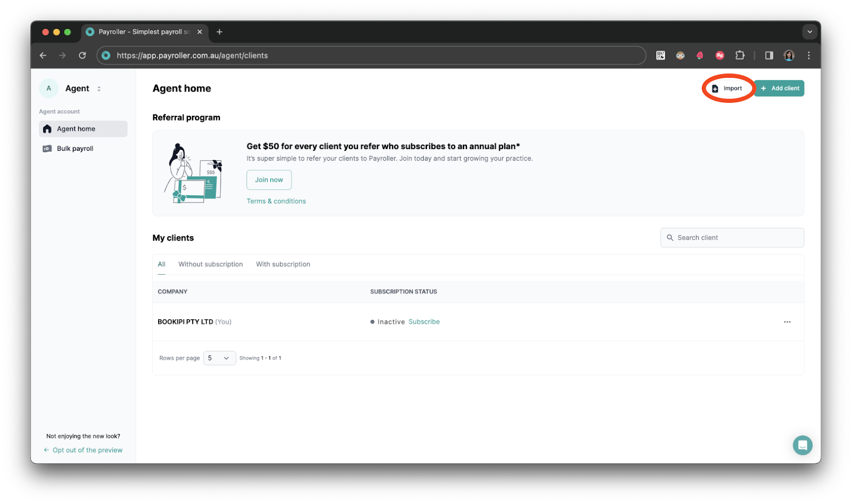852x504 pixels.
Task: Select the All clients tab
Action: coord(161,265)
